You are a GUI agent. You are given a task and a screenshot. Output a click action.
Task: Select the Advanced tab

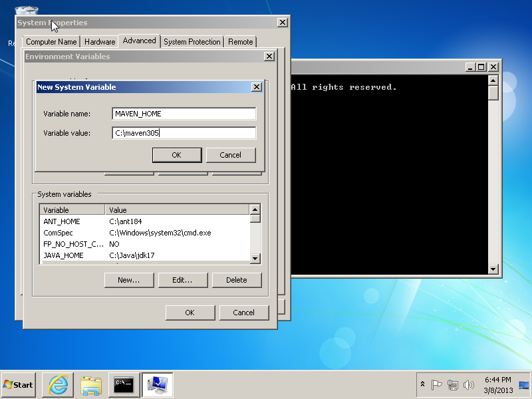[x=139, y=41]
